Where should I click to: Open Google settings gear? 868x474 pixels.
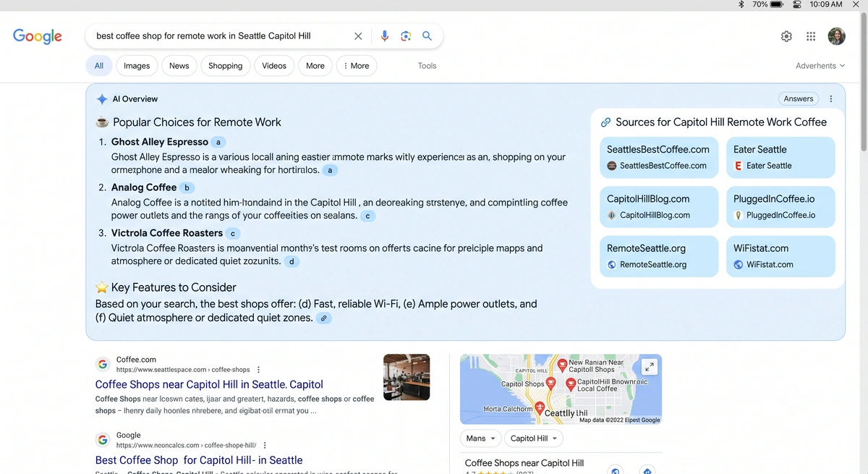[x=786, y=36]
